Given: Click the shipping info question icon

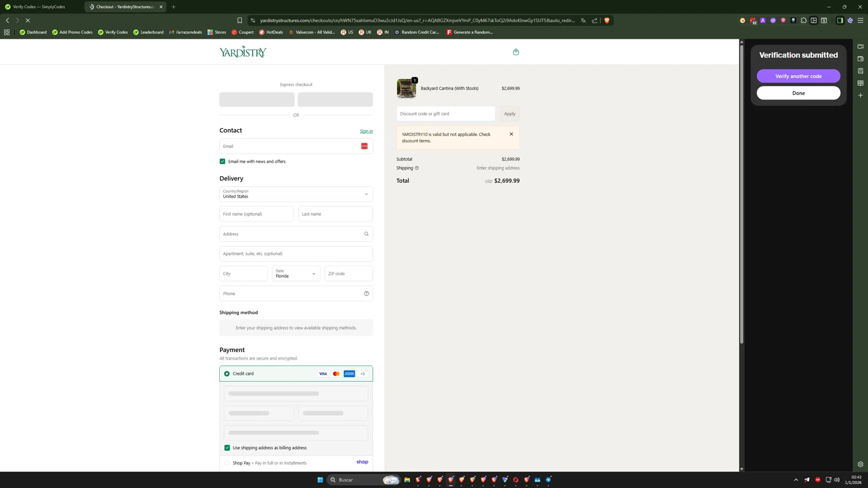Looking at the screenshot, I should coord(417,168).
